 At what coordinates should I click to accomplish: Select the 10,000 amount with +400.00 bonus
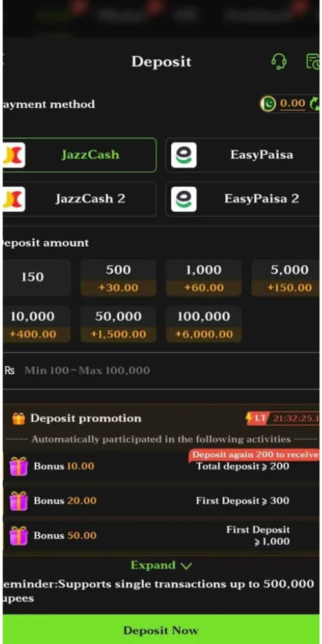(36, 325)
